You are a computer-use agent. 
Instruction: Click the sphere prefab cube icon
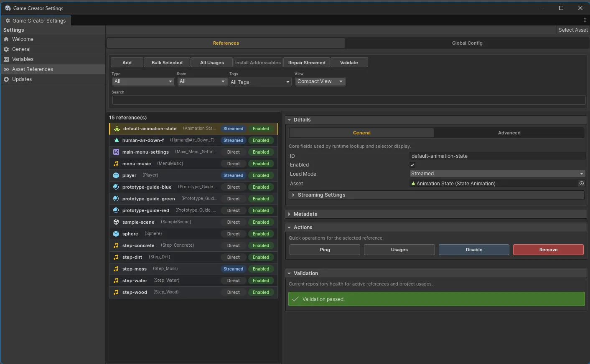[116, 234]
